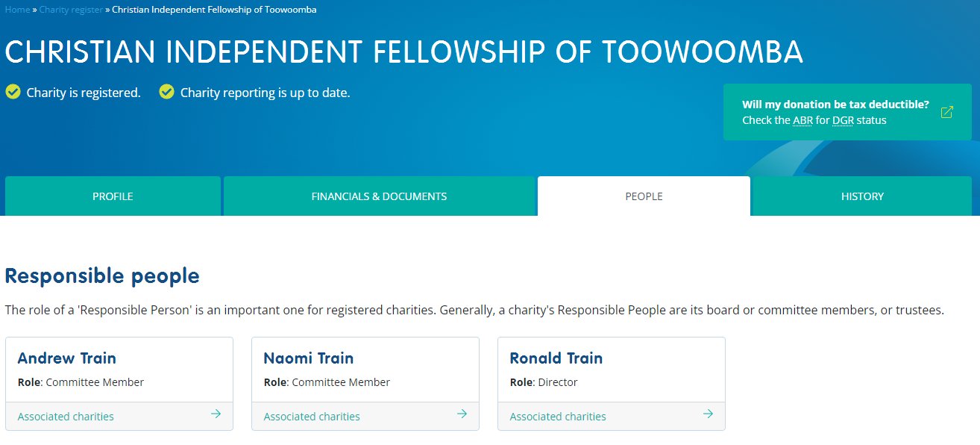Open the History tab
980x445 pixels.
pyautogui.click(x=862, y=196)
